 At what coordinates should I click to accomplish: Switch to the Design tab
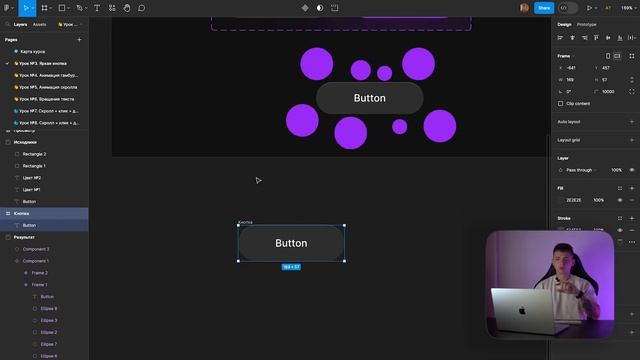click(564, 24)
